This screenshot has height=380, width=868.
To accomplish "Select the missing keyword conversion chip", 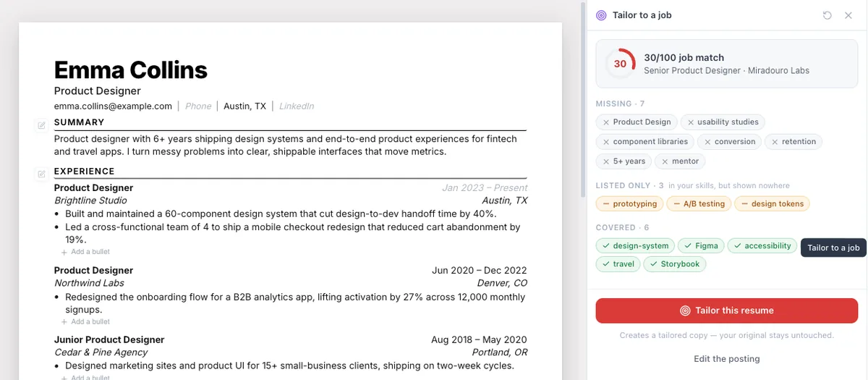I will [x=729, y=142].
